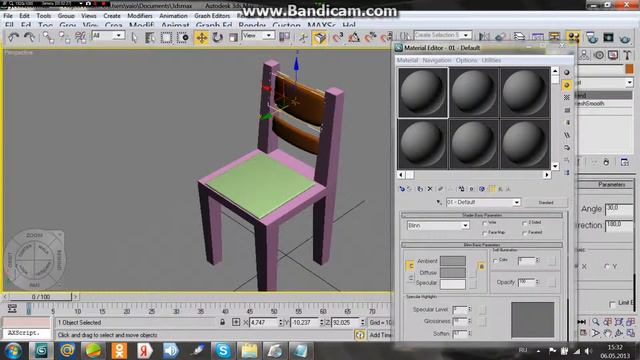Select the Select and Link tool
This screenshot has height=360, width=640.
pyautogui.click(x=48, y=38)
